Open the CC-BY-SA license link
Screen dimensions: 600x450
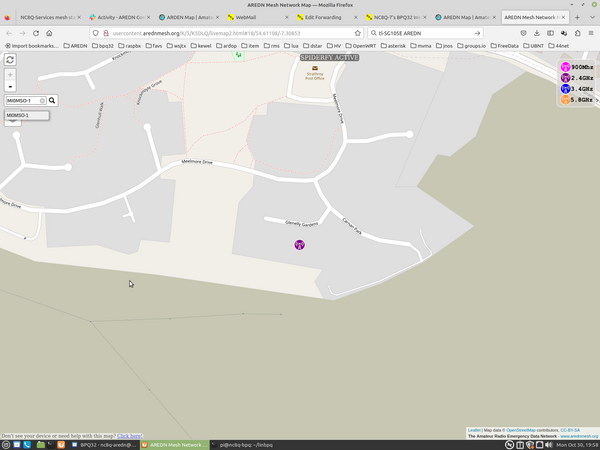pyautogui.click(x=570, y=430)
